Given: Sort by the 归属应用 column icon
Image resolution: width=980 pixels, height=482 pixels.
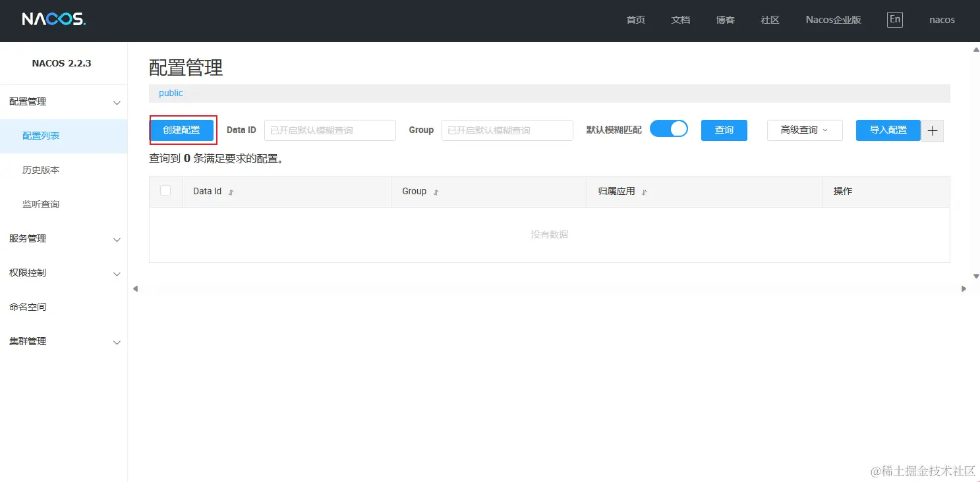Looking at the screenshot, I should [x=645, y=192].
